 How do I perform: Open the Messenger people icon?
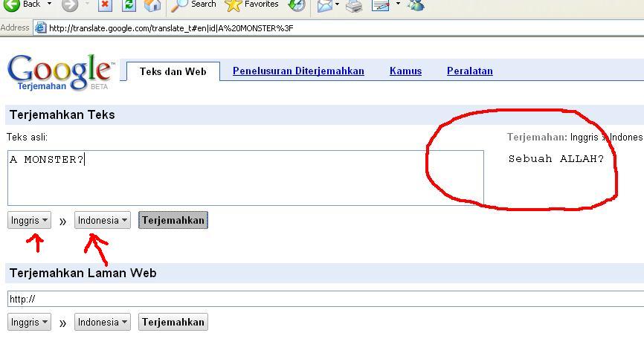416,5
